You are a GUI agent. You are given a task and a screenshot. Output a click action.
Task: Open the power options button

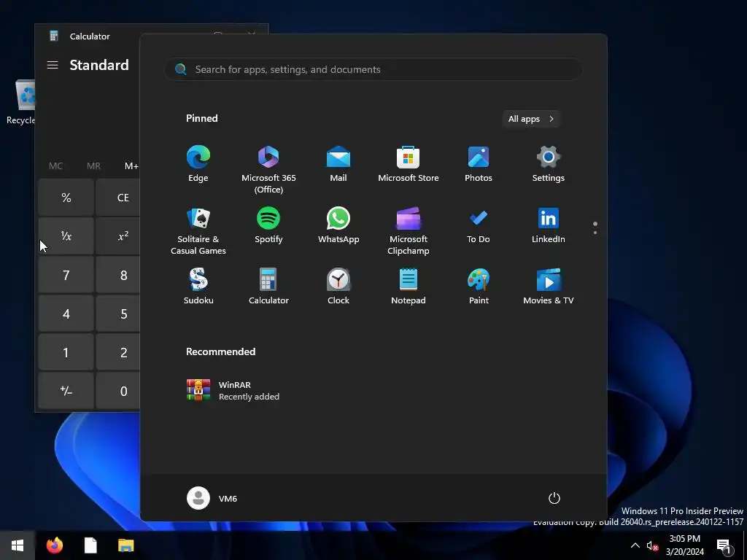pos(554,498)
